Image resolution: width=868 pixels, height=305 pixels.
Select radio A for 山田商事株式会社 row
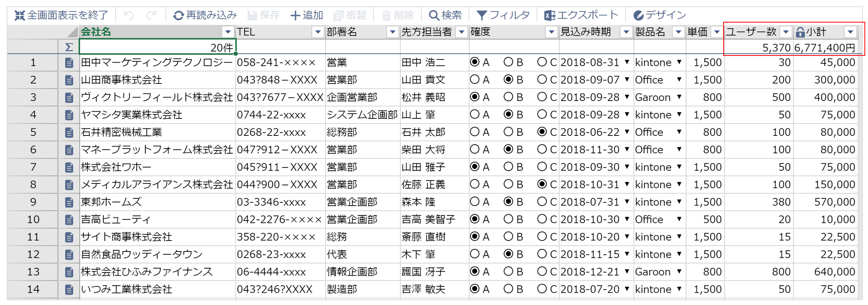474,80
